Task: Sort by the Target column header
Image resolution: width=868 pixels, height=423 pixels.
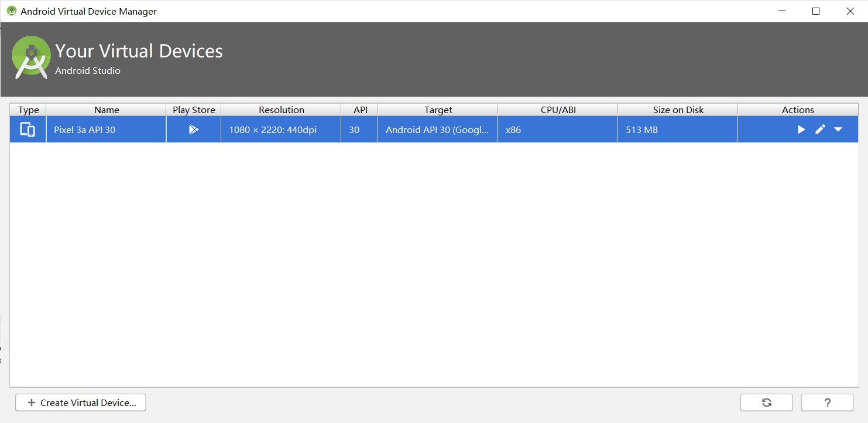Action: [438, 110]
